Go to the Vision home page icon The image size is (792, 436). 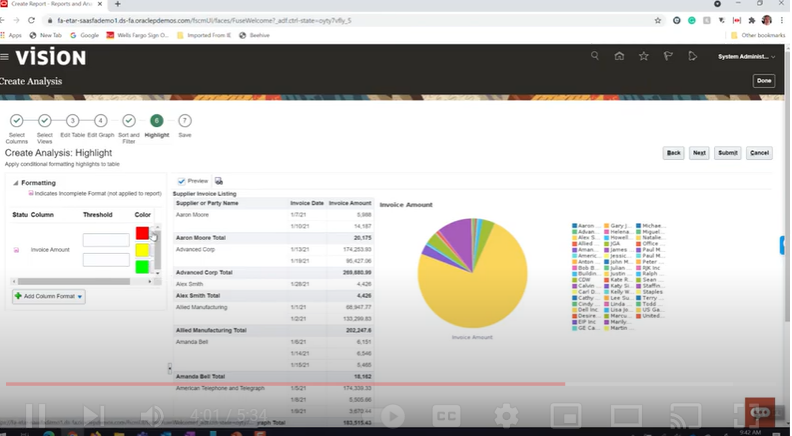619,56
